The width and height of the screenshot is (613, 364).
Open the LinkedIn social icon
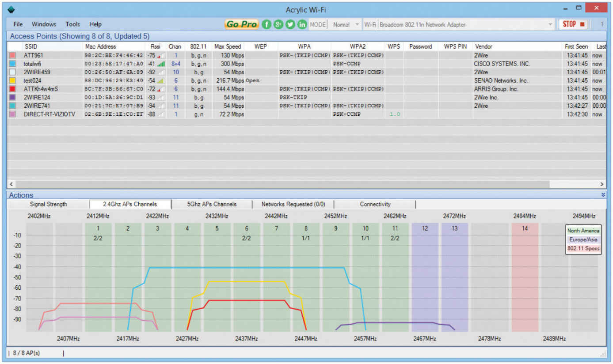(302, 25)
